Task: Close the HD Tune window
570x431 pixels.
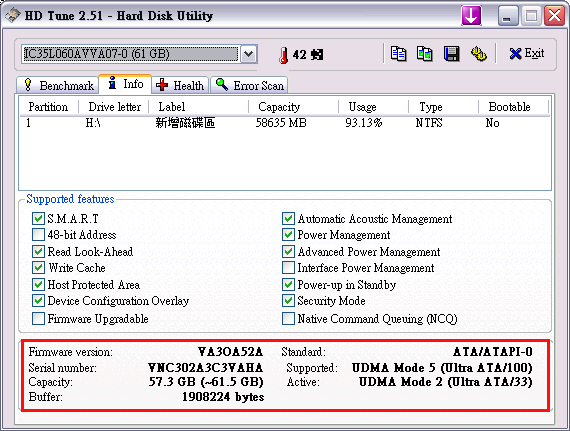Action: tap(554, 16)
